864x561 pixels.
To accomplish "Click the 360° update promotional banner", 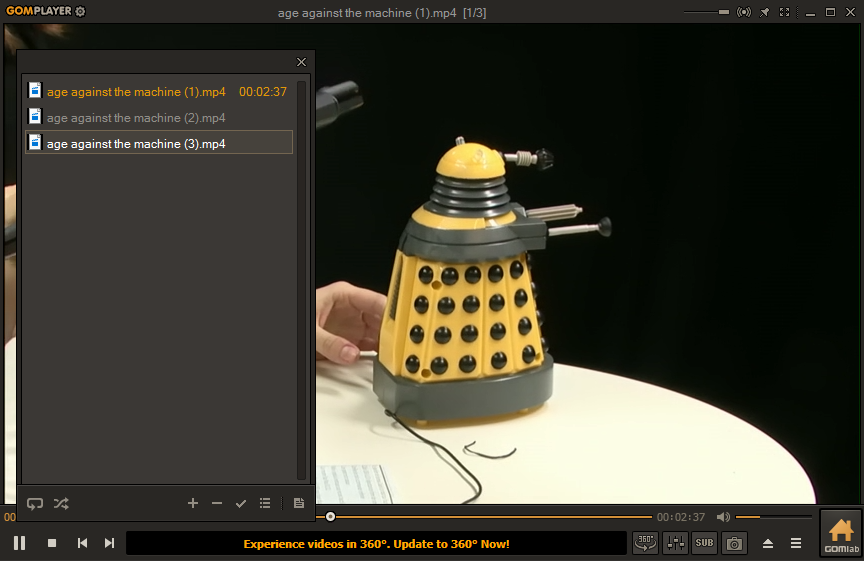I will point(376,544).
